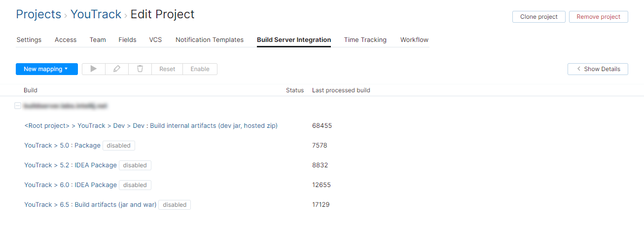This screenshot has width=644, height=230.
Task: Switch to the Settings tab
Action: 29,40
